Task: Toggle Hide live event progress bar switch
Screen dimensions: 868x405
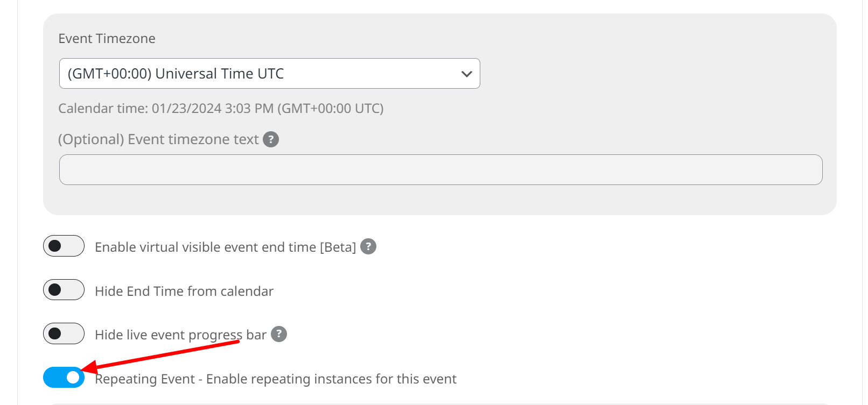Action: [x=64, y=333]
